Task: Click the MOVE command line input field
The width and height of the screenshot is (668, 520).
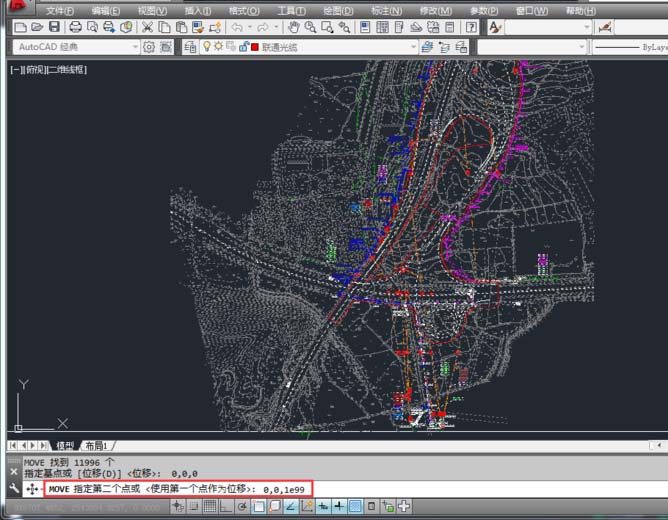Action: pyautogui.click(x=180, y=488)
